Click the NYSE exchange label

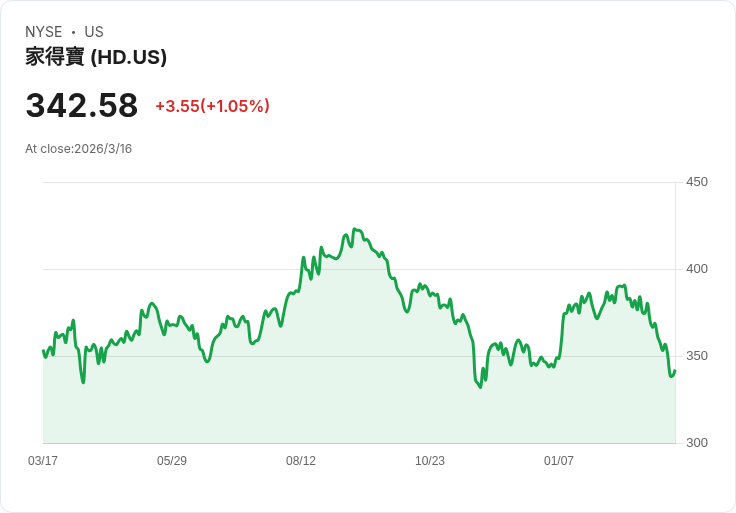pos(44,32)
